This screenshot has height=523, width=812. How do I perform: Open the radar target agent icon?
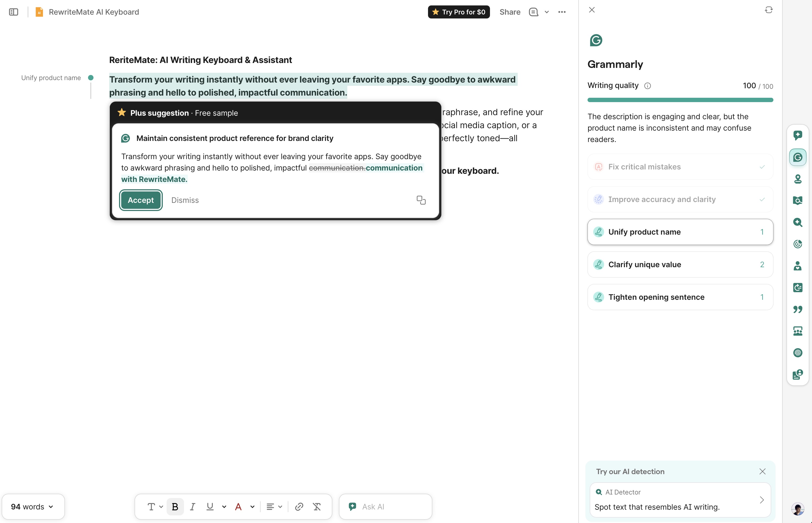point(798,244)
